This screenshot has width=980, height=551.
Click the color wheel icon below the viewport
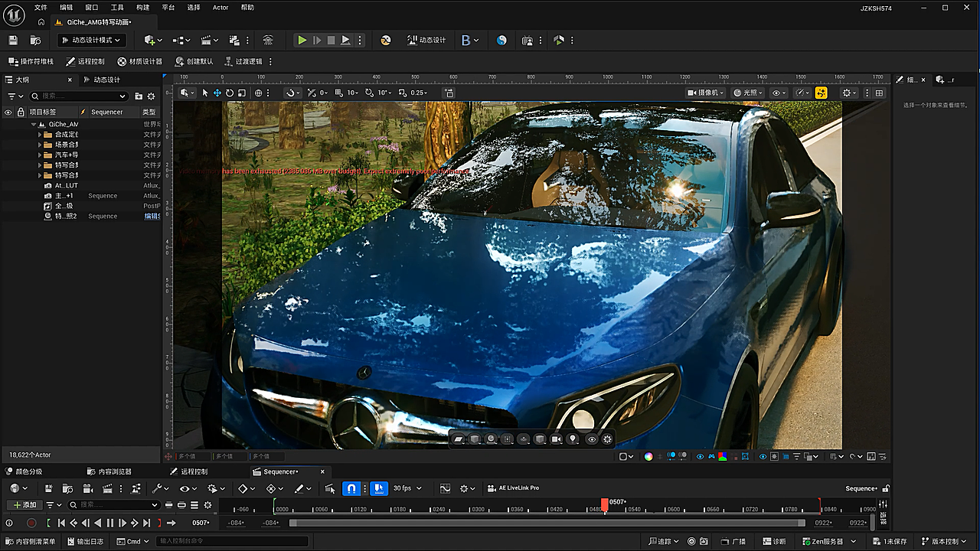point(648,456)
